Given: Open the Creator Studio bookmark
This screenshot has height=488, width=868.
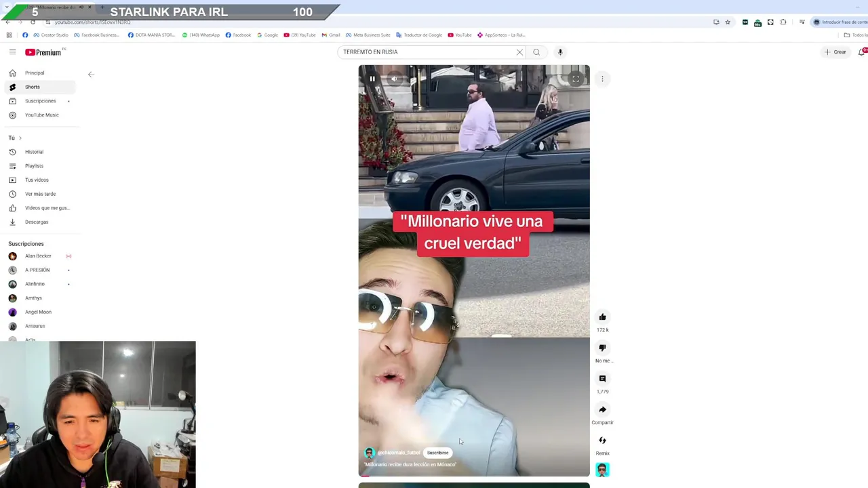Looking at the screenshot, I should 51,35.
